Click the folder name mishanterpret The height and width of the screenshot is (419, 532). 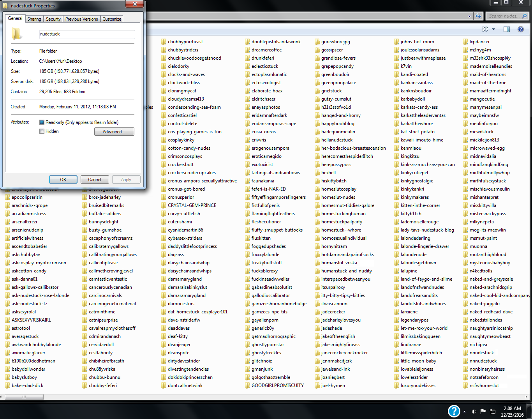484,197
